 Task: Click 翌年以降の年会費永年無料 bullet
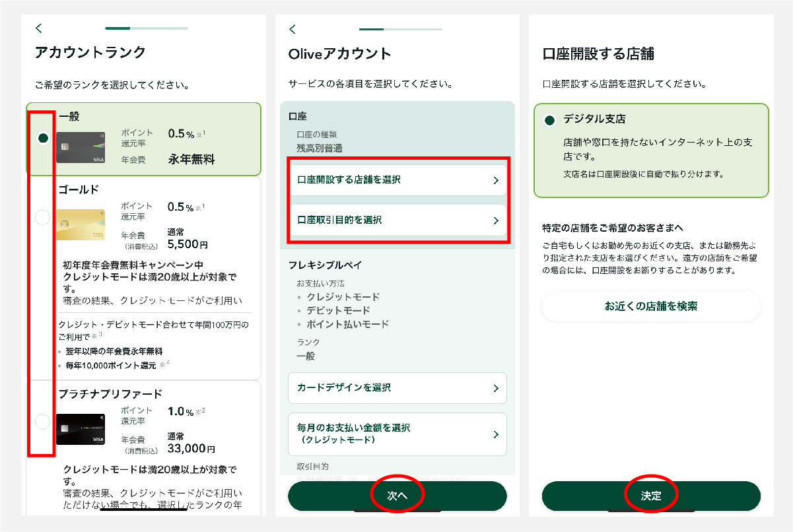click(x=114, y=352)
